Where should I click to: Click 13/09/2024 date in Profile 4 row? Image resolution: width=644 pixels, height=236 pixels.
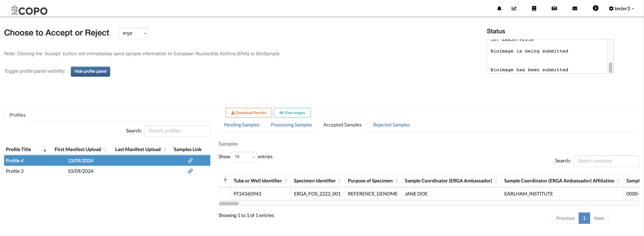click(80, 161)
